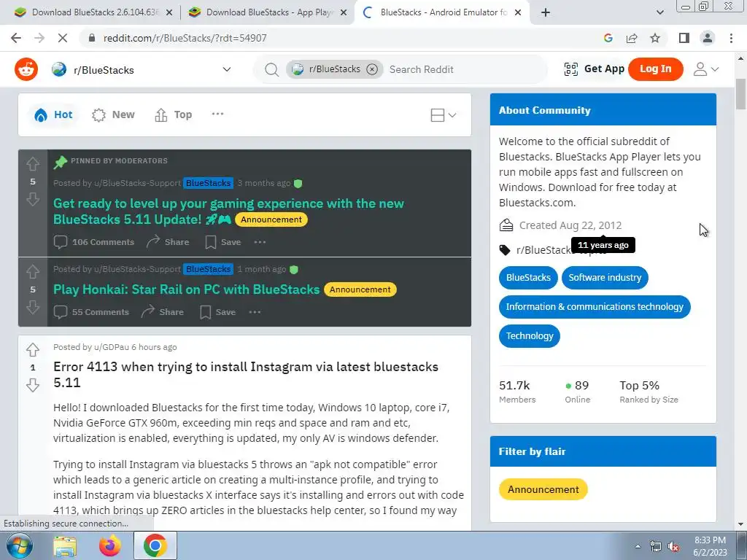Click the QR code Get App icon
This screenshot has width=747, height=560.
[570, 69]
